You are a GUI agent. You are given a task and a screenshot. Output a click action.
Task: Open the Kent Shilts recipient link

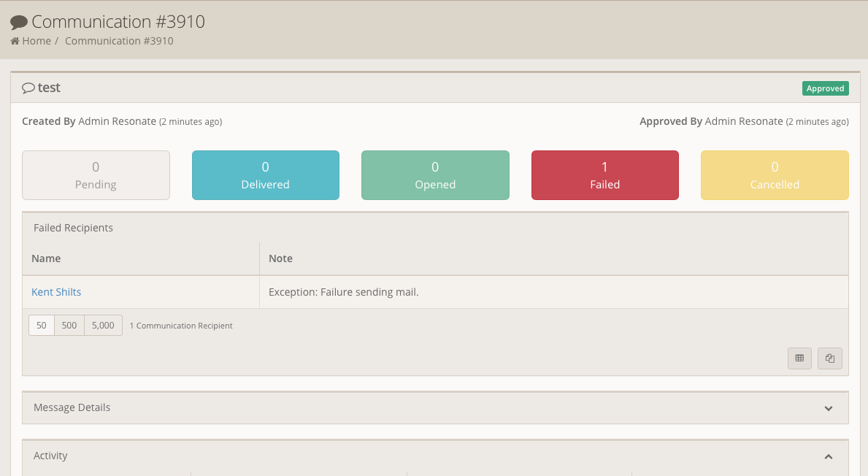[x=56, y=292]
